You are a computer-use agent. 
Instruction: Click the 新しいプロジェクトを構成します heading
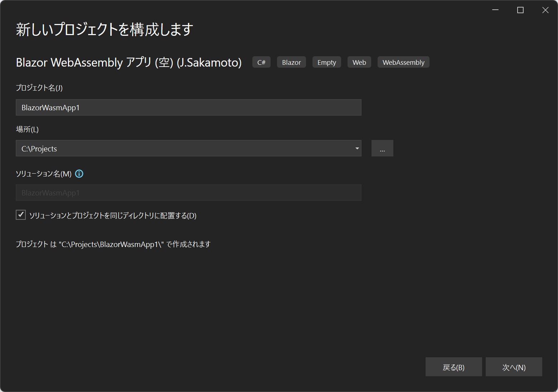105,29
